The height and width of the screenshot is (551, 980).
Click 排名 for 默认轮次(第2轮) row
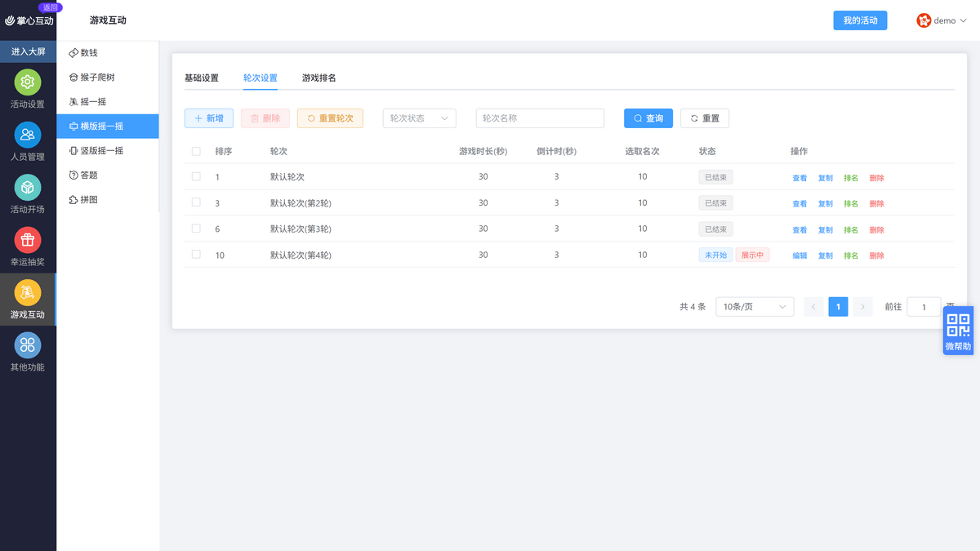pyautogui.click(x=851, y=204)
